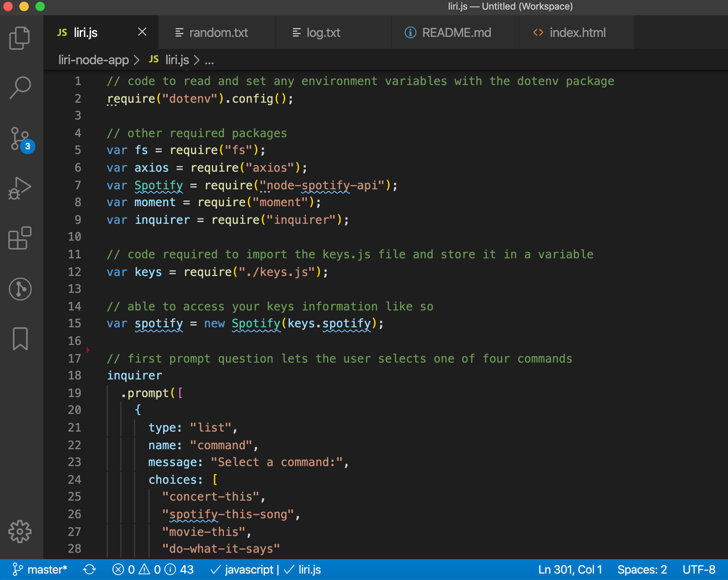Click 'keys.spotify' on line 15
The height and width of the screenshot is (580, 728).
[329, 323]
